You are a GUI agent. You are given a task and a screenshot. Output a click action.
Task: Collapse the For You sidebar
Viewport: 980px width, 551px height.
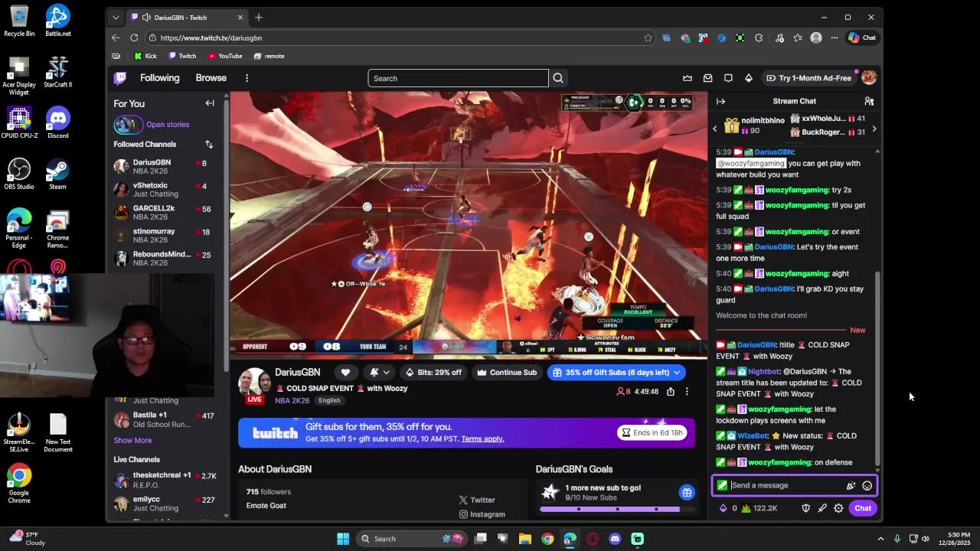[x=210, y=103]
